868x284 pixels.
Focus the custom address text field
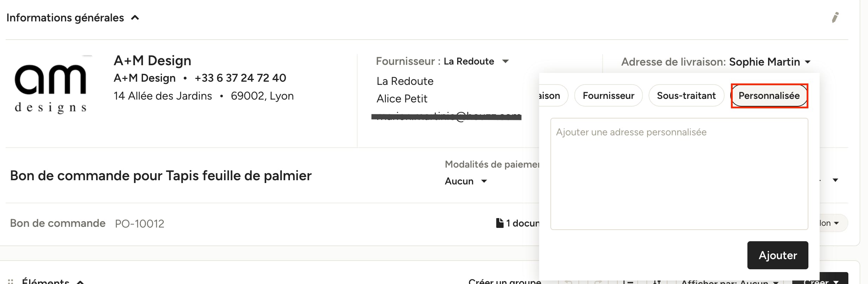(679, 174)
